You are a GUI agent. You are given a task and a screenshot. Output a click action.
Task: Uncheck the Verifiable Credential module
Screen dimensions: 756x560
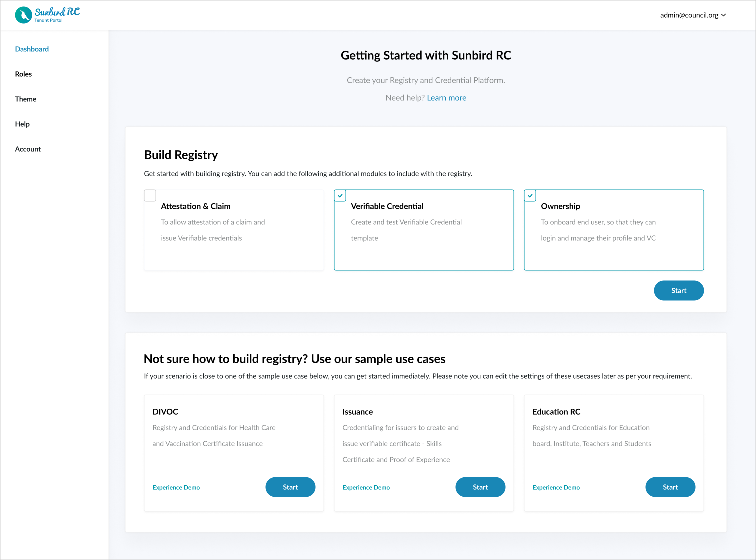(x=340, y=195)
